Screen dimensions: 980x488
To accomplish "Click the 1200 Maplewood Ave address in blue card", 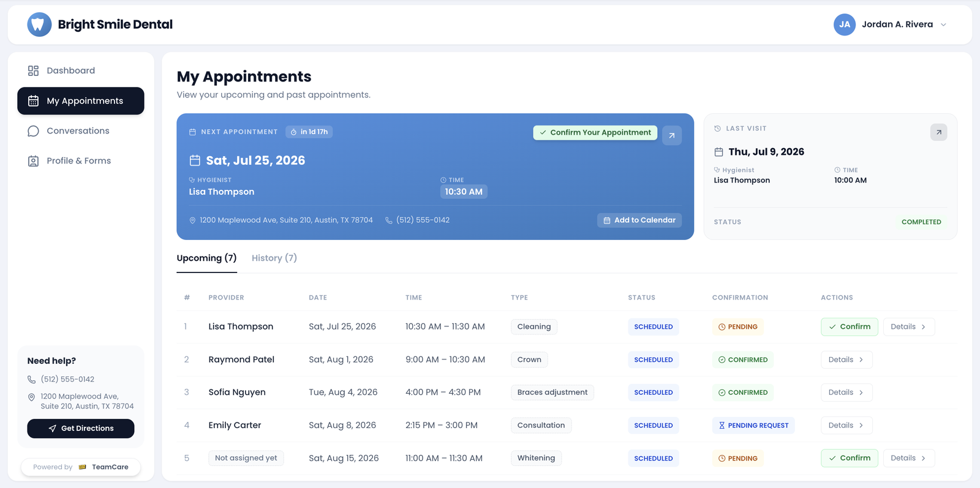I will [286, 220].
